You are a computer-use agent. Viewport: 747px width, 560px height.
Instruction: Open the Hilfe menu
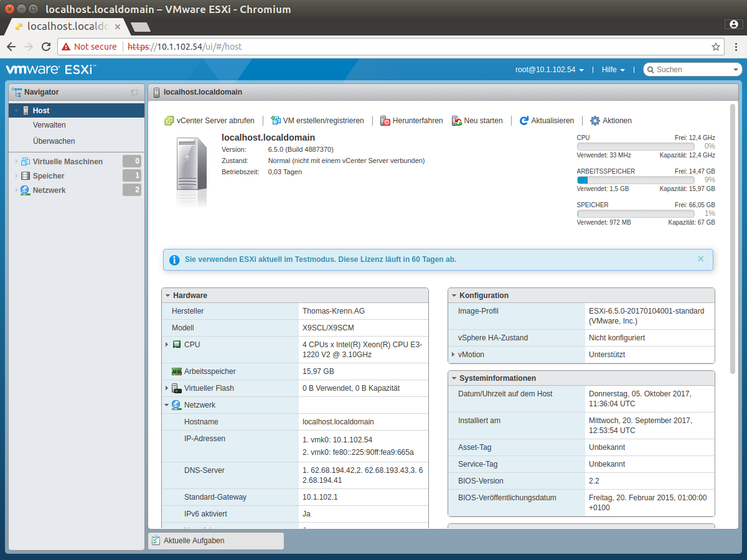tap(613, 70)
